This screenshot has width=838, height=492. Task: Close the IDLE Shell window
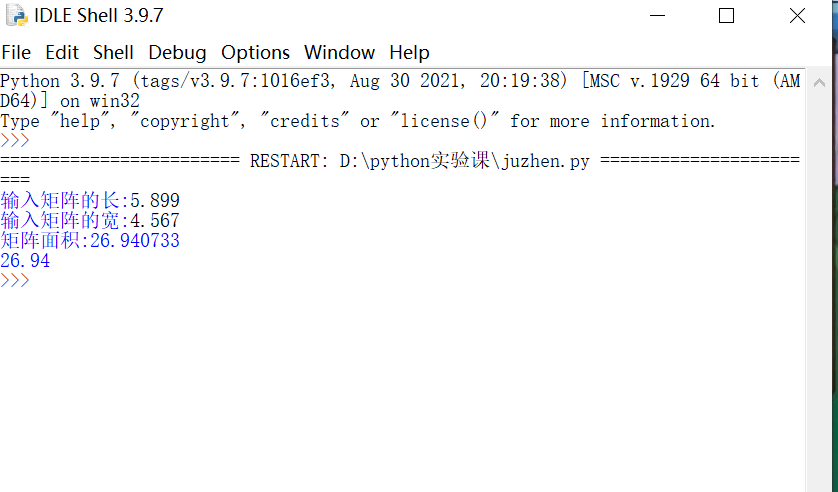click(x=797, y=15)
